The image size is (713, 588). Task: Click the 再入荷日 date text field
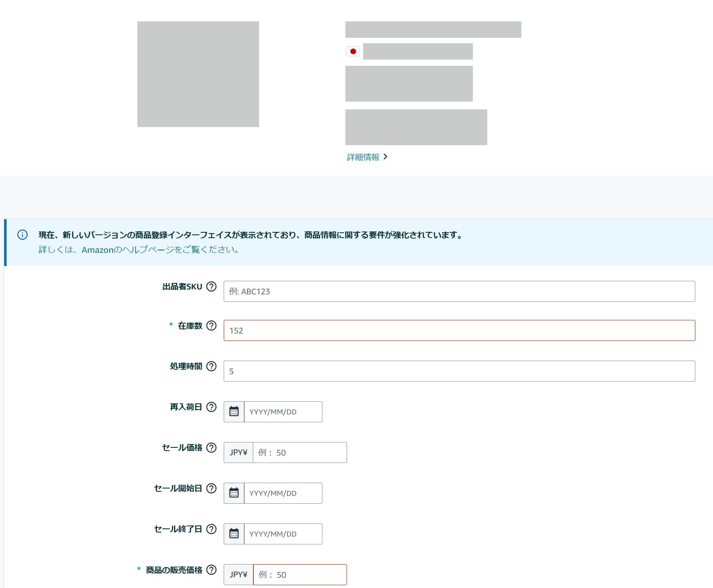coord(283,411)
